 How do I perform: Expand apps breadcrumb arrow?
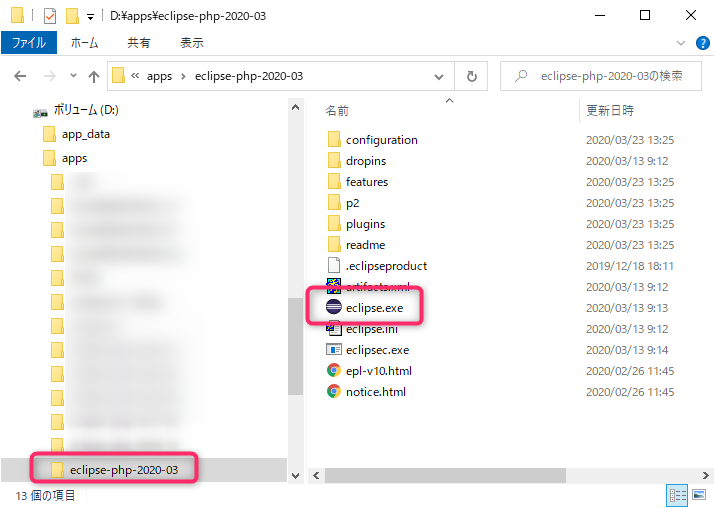183,76
